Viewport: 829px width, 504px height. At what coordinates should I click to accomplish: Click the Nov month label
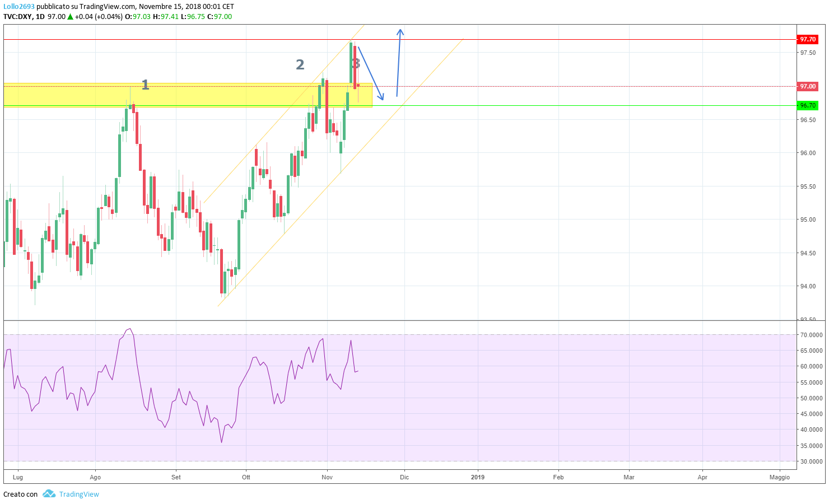tap(327, 477)
